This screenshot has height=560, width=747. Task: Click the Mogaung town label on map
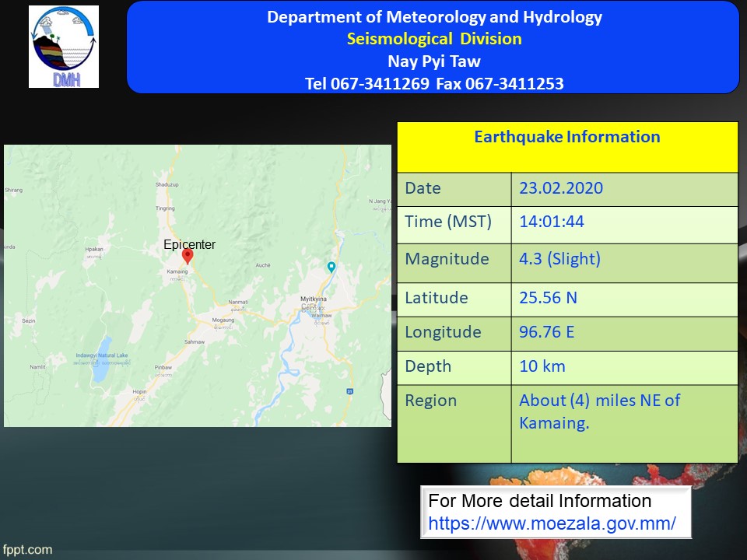[x=223, y=320]
